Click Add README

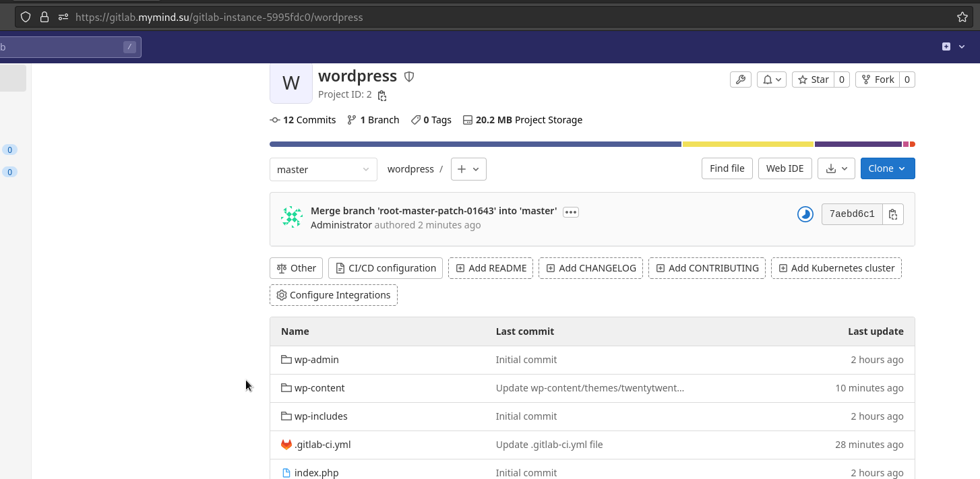point(491,268)
